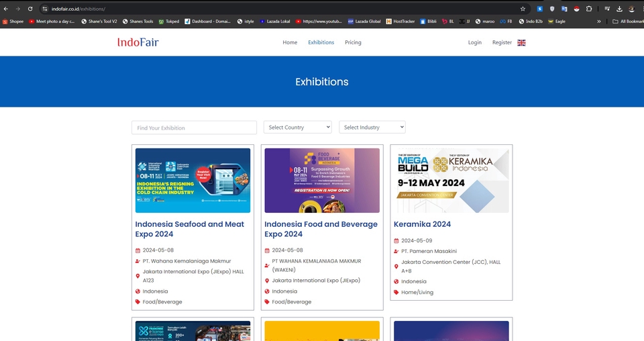
Task: Go back with the browser back arrow
Action: 6,9
